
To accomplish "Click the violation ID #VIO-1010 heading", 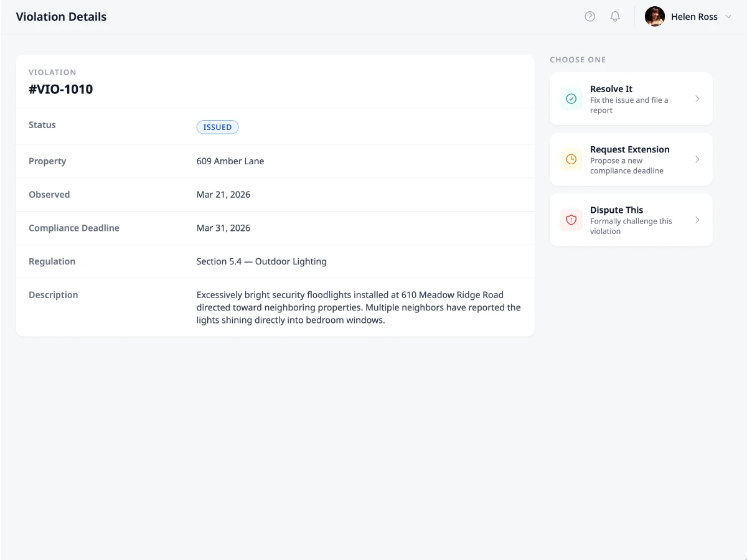I will 60,89.
